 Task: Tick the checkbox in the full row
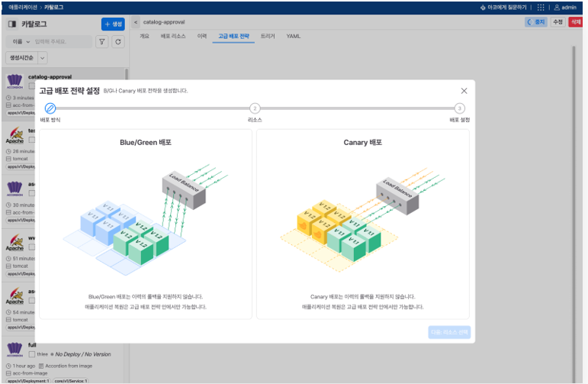point(32,354)
